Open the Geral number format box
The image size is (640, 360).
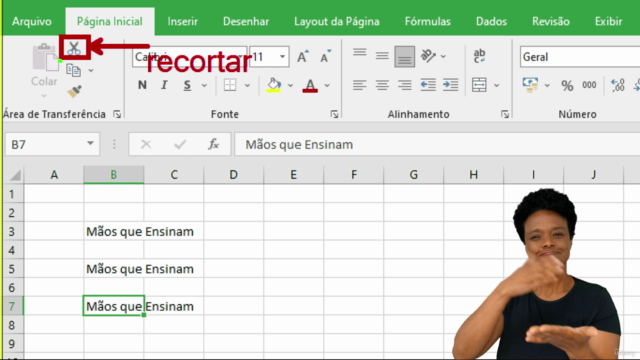580,57
